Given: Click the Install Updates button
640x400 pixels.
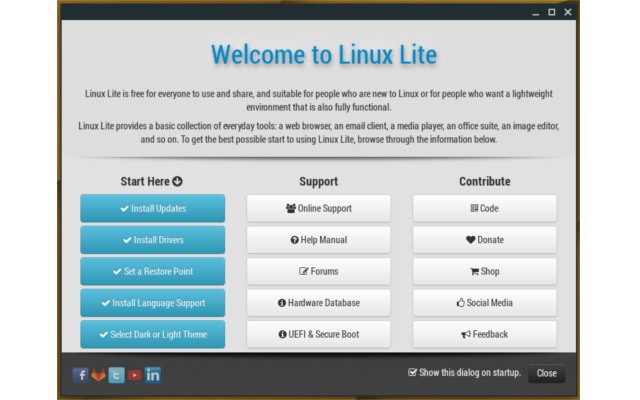Looking at the screenshot, I should point(153,208).
